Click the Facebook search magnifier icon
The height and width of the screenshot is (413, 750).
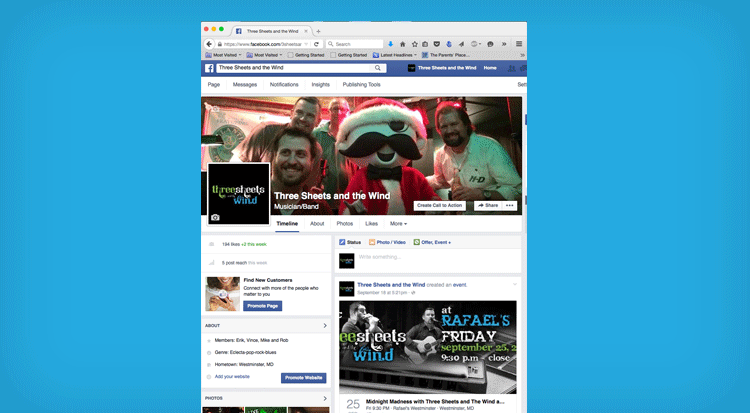coord(379,68)
